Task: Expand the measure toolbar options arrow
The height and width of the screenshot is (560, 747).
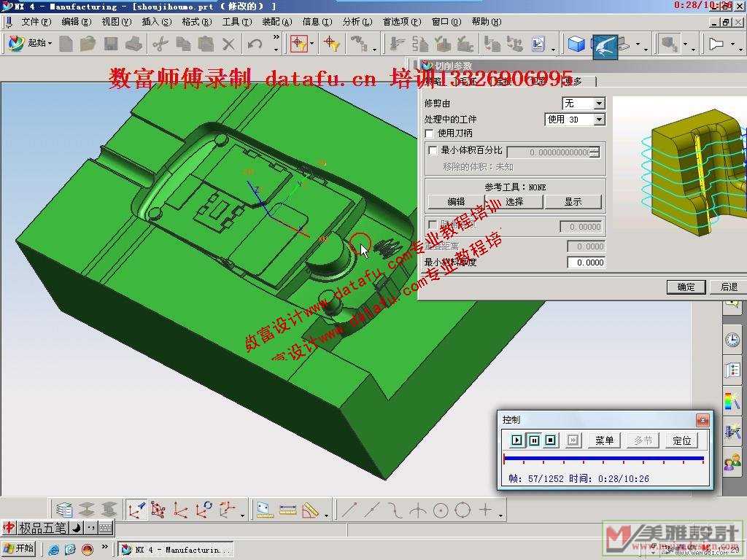Action: pyautogui.click(x=326, y=515)
